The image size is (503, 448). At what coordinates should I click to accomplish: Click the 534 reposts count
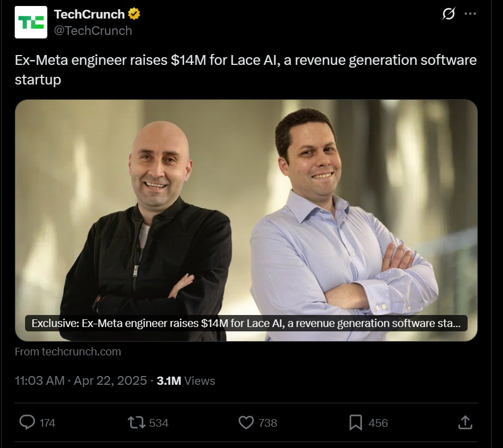pyautogui.click(x=159, y=423)
